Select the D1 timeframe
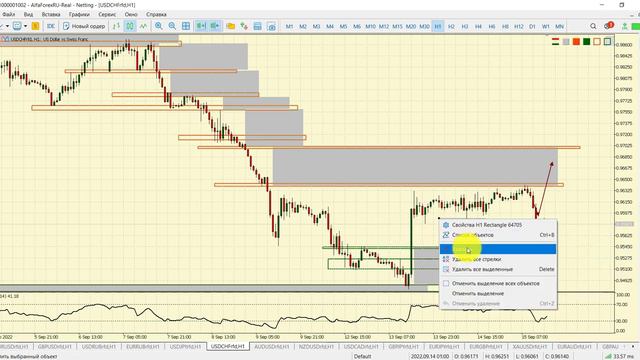The width and height of the screenshot is (640, 360). pos(532,26)
